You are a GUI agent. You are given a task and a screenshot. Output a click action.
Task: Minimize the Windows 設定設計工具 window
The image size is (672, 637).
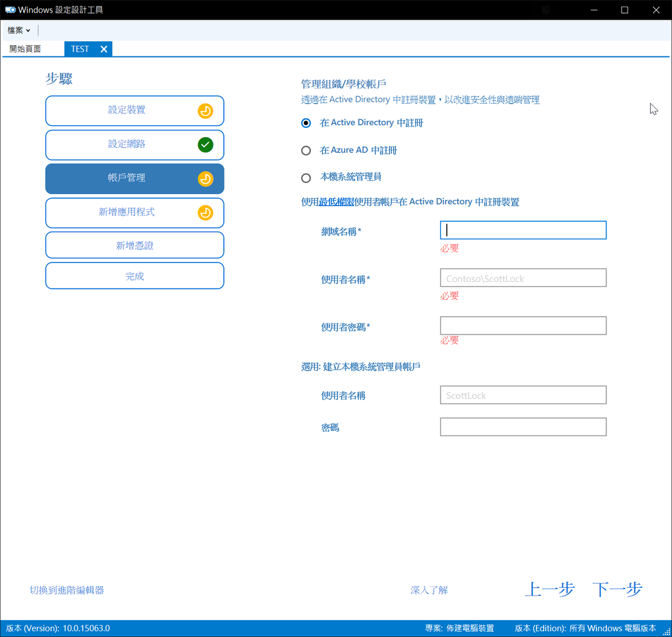click(593, 10)
